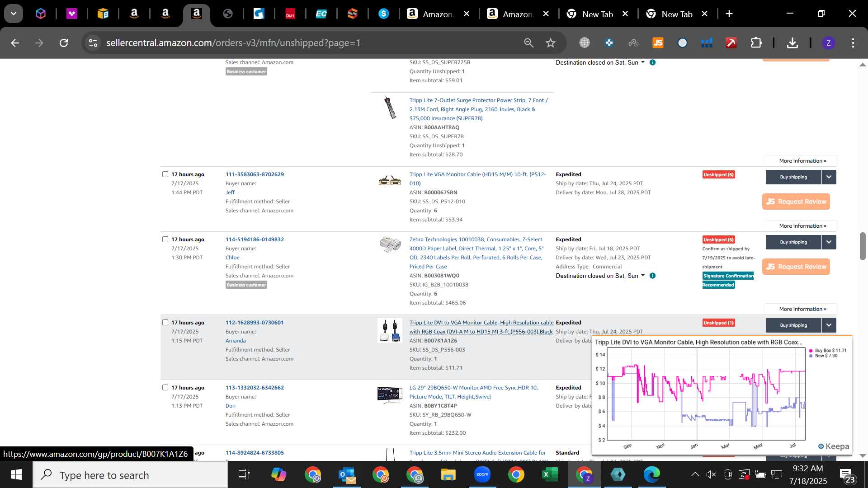Click the Zebra label rolls thumbnail
868x488 pixels.
tap(390, 244)
